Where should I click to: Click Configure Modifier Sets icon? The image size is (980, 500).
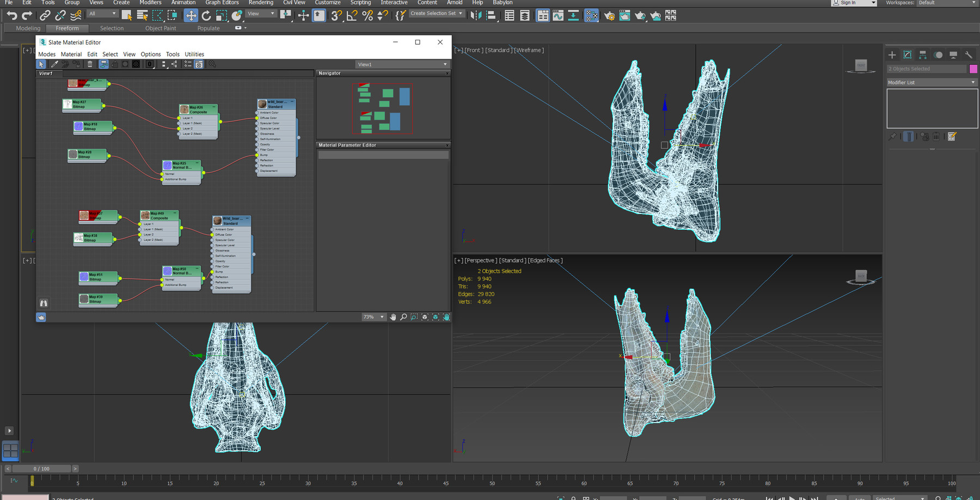(x=952, y=137)
